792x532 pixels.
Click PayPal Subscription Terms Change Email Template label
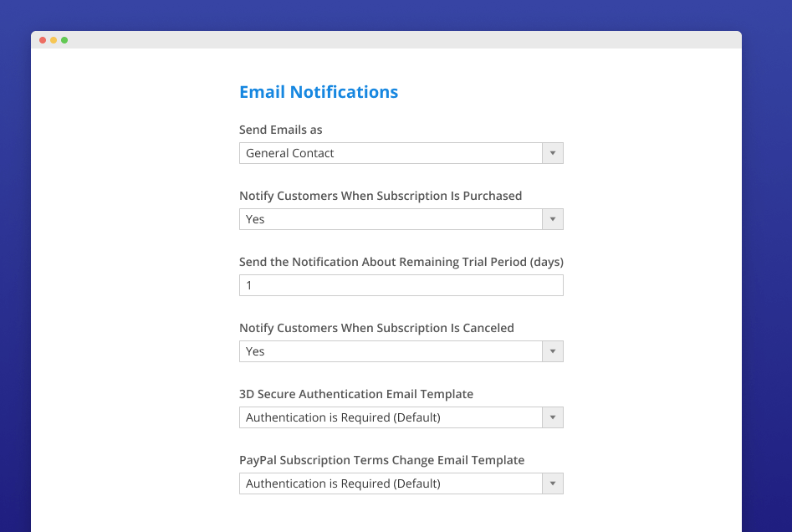382,460
